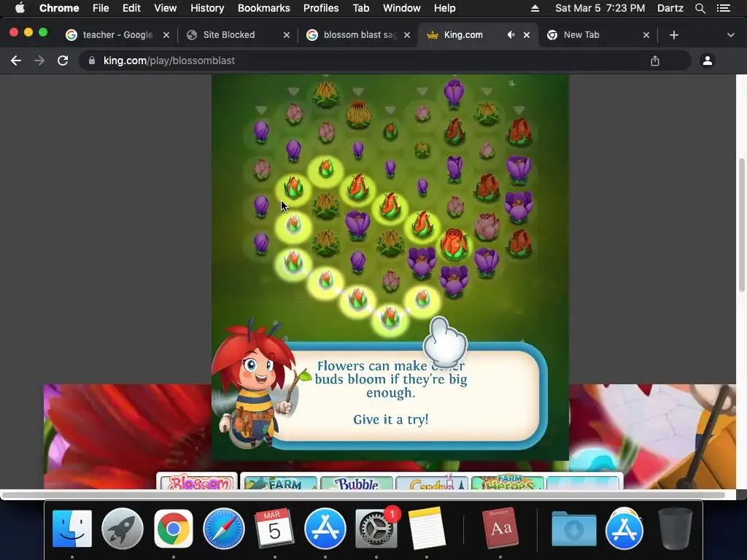747x560 pixels.
Task: Open the Tab menu
Action: pyautogui.click(x=360, y=8)
